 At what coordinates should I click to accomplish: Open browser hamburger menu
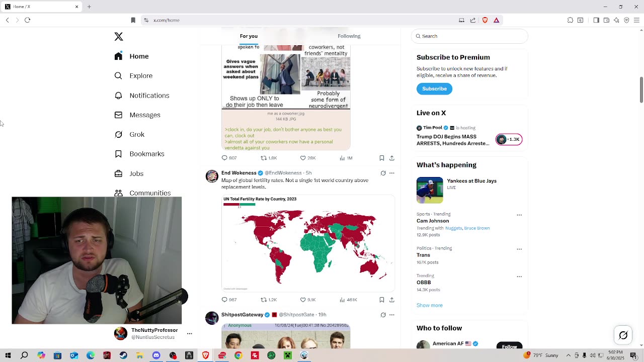pyautogui.click(x=636, y=20)
